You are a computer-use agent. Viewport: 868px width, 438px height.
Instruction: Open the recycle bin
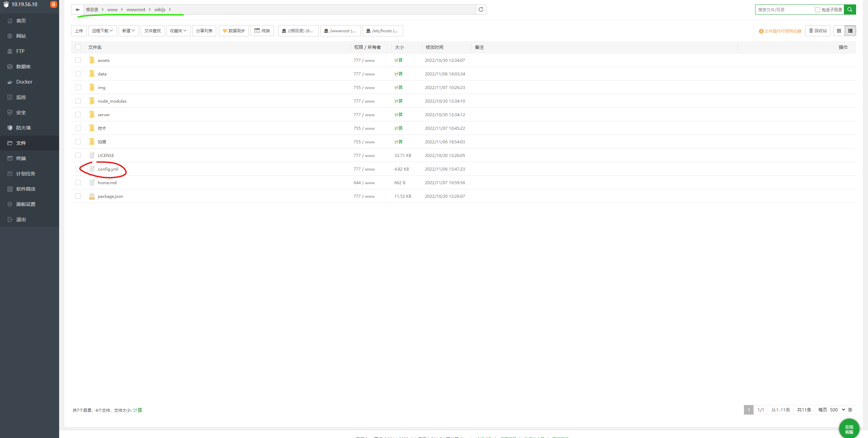coord(818,31)
